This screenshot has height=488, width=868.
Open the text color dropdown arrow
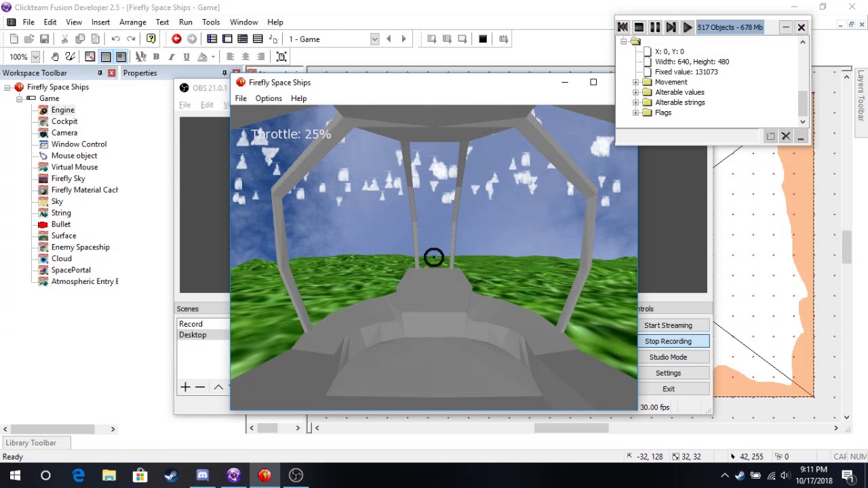coord(213,57)
